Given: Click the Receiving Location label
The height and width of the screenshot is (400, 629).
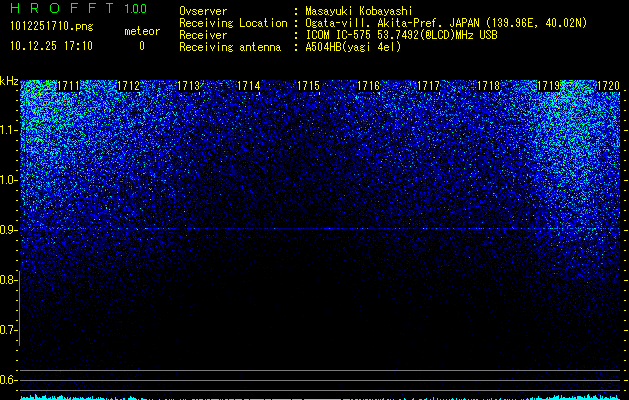Looking at the screenshot, I should pyautogui.click(x=233, y=23).
